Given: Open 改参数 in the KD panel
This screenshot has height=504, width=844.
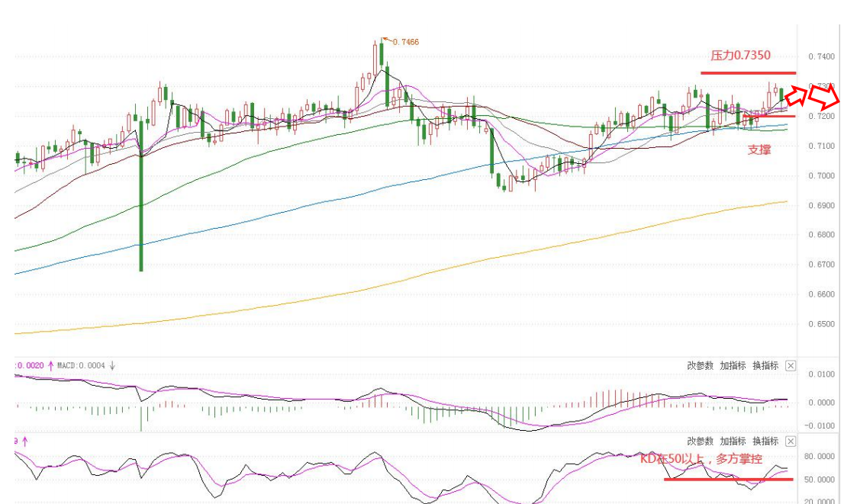Looking at the screenshot, I should pyautogui.click(x=700, y=441).
